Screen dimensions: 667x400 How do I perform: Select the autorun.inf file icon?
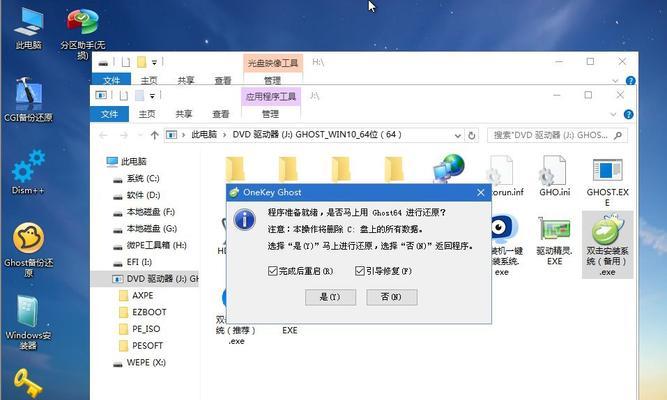pyautogui.click(x=506, y=175)
